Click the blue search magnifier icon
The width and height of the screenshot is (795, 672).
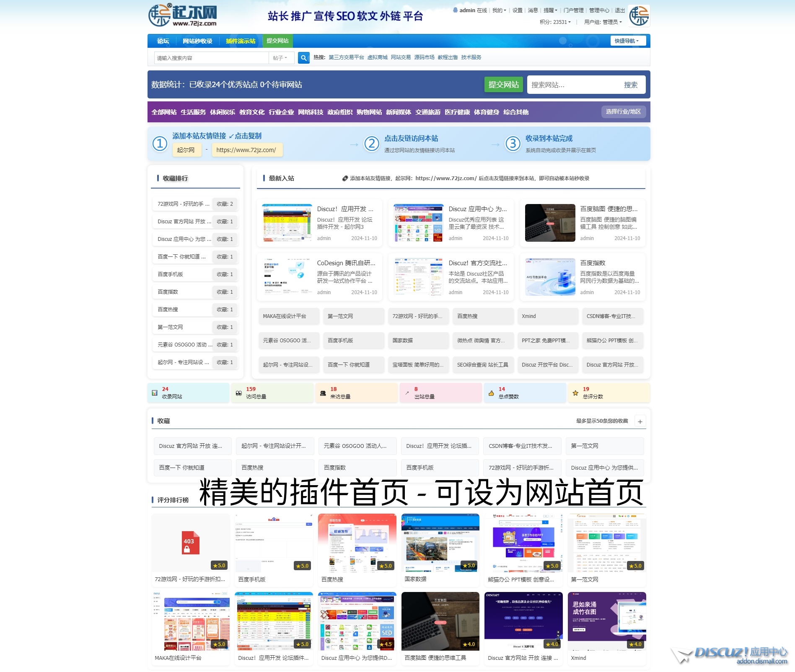click(303, 58)
